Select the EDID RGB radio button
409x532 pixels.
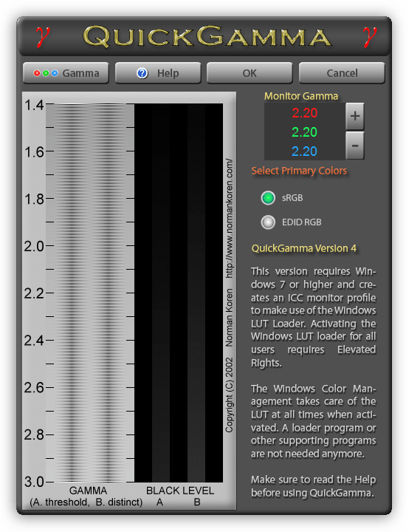click(268, 222)
